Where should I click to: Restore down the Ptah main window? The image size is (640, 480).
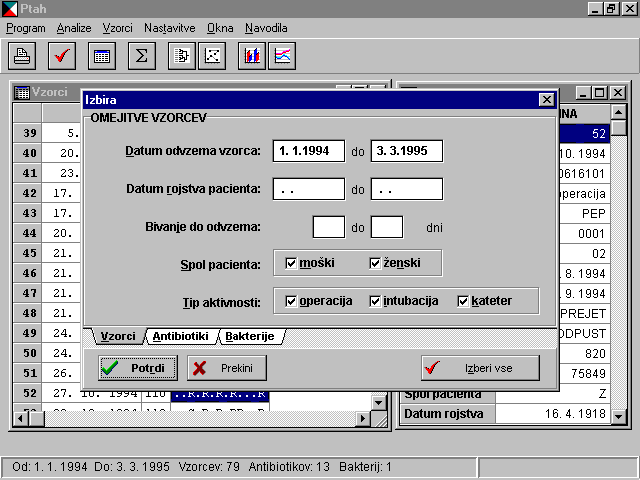point(611,9)
